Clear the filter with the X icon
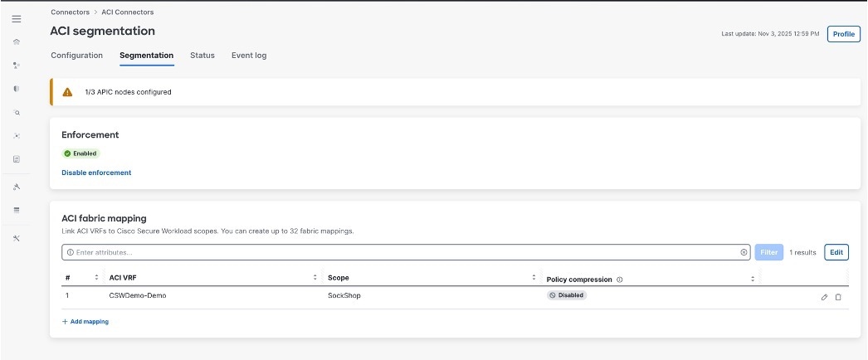The height and width of the screenshot is (360, 868). click(x=744, y=252)
